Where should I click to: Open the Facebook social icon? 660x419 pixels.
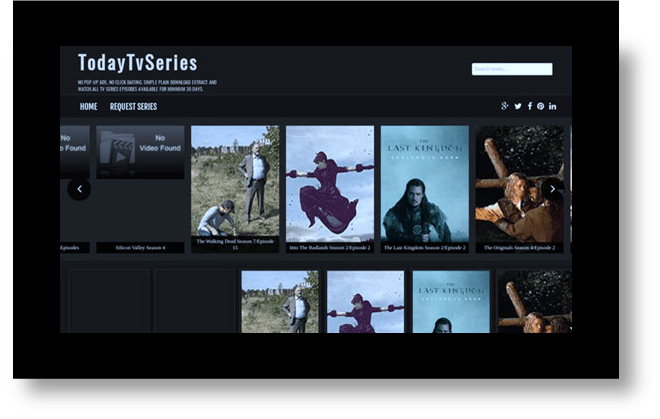[x=530, y=106]
